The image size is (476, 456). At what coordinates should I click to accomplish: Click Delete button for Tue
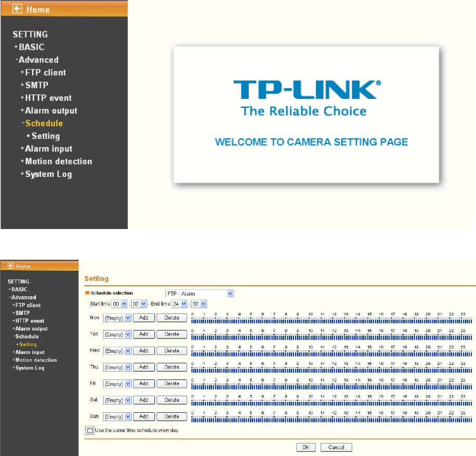(x=172, y=334)
